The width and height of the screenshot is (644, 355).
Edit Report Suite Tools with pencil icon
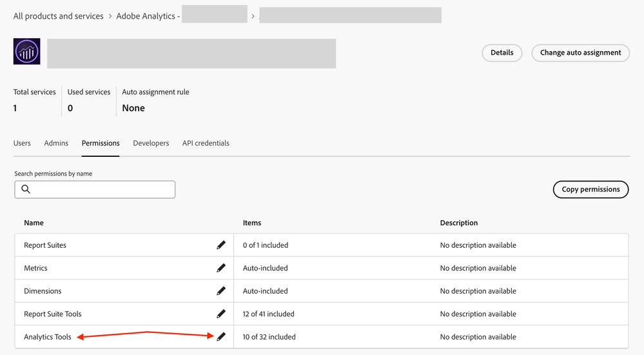click(221, 314)
